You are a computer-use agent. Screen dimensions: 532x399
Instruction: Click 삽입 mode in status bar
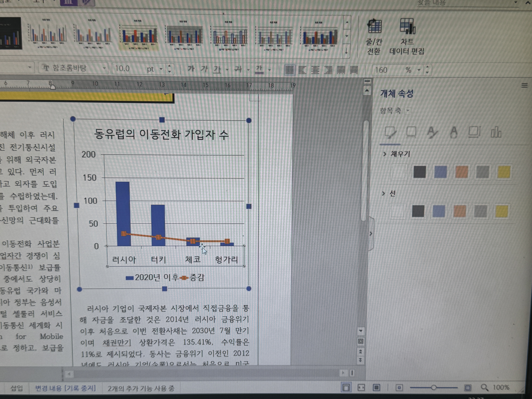coord(16,388)
